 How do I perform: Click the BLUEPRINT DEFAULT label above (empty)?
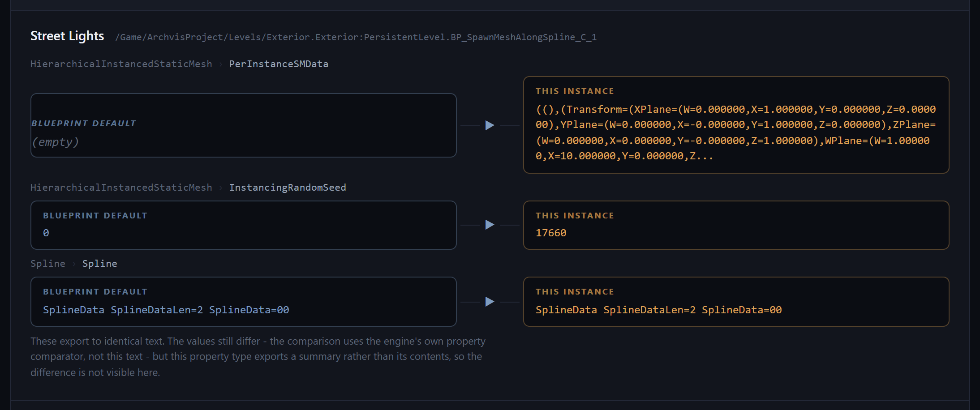pyautogui.click(x=84, y=123)
